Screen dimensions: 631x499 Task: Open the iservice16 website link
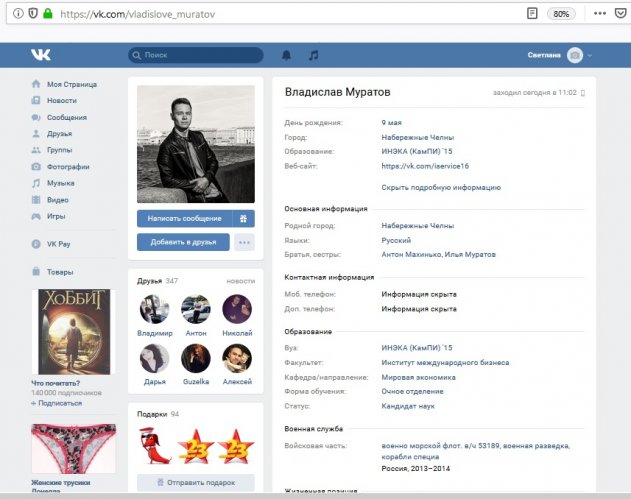425,165
